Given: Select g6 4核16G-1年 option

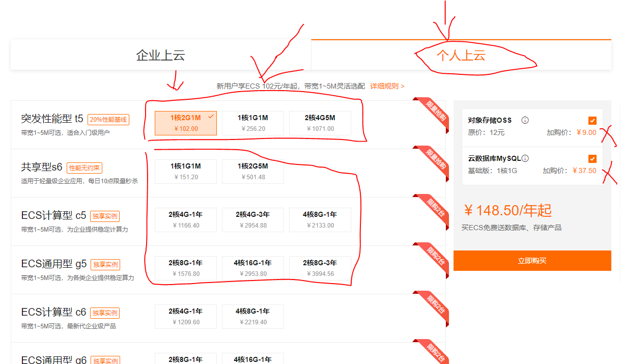Looking at the screenshot, I should (253, 358).
